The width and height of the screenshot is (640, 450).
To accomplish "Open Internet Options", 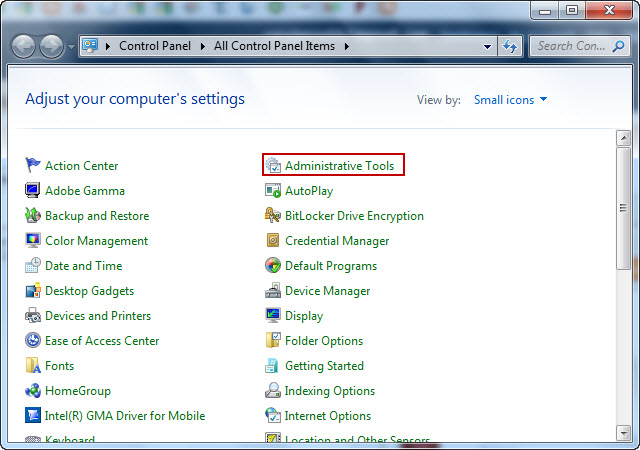I will [328, 416].
